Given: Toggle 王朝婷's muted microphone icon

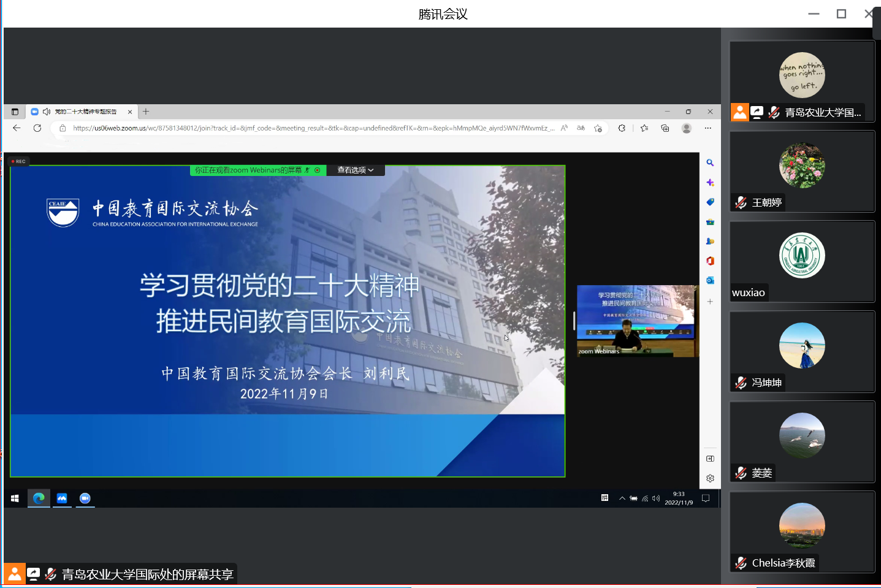Looking at the screenshot, I should (741, 202).
